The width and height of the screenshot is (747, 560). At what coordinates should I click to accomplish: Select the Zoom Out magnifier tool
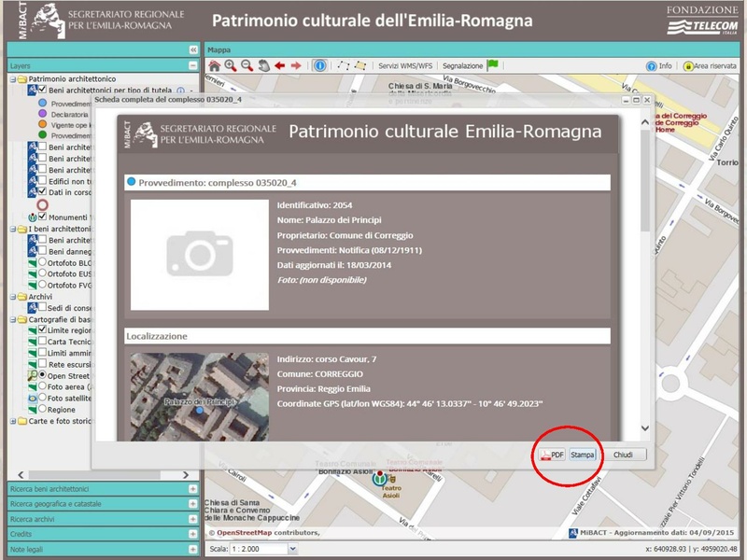click(x=246, y=66)
